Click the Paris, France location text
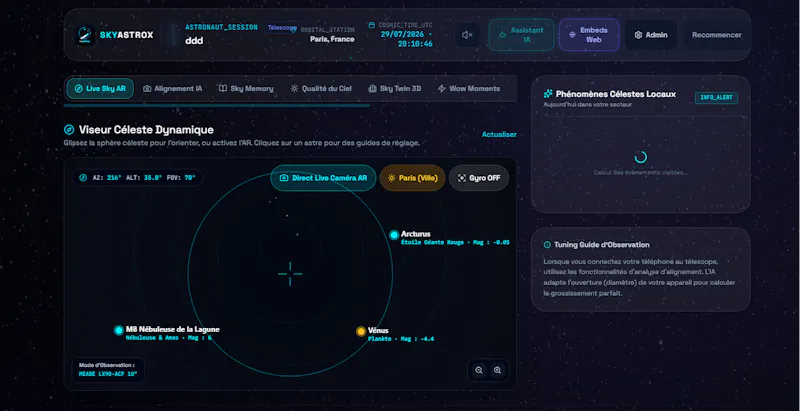The height and width of the screenshot is (411, 800). [332, 39]
